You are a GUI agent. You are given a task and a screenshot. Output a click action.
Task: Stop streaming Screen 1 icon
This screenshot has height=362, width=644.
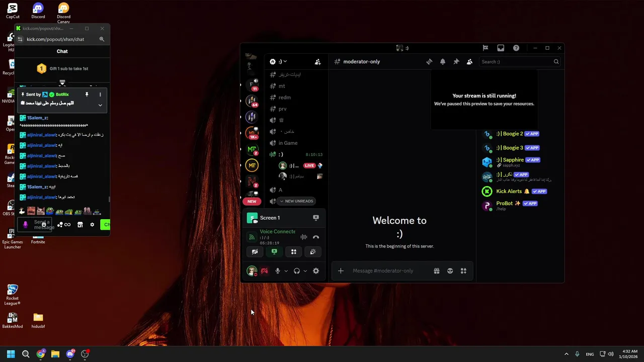pyautogui.click(x=316, y=218)
